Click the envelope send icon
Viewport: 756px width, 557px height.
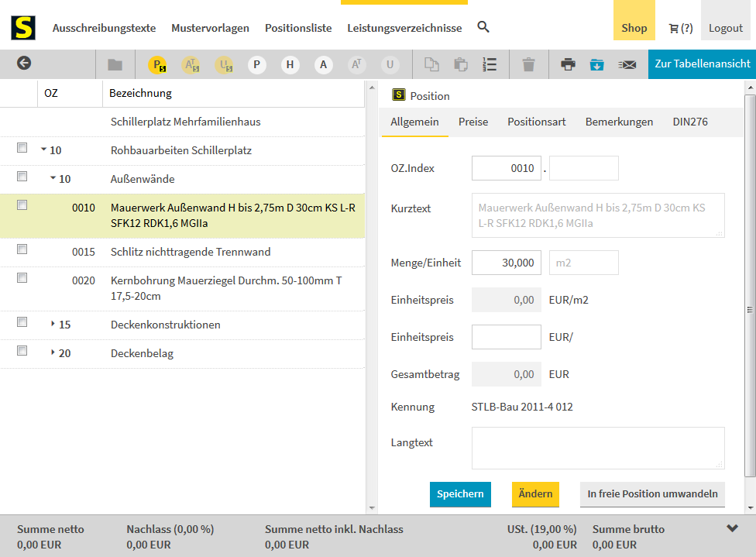[627, 64]
